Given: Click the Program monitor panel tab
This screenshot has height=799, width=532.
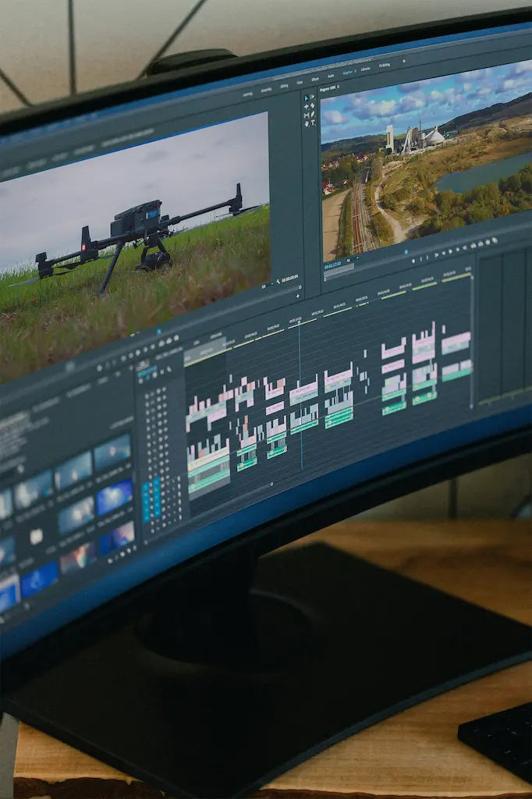Looking at the screenshot, I should point(327,89).
